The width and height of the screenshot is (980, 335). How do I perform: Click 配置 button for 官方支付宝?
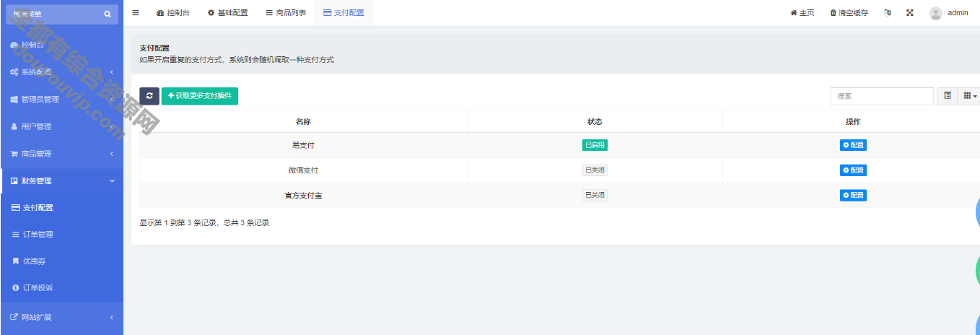(x=853, y=195)
